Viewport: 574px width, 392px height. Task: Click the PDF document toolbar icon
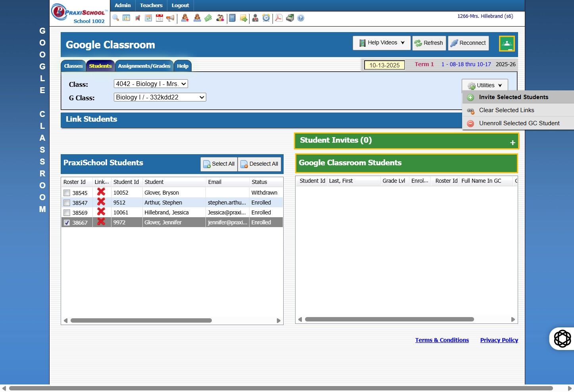tap(279, 18)
